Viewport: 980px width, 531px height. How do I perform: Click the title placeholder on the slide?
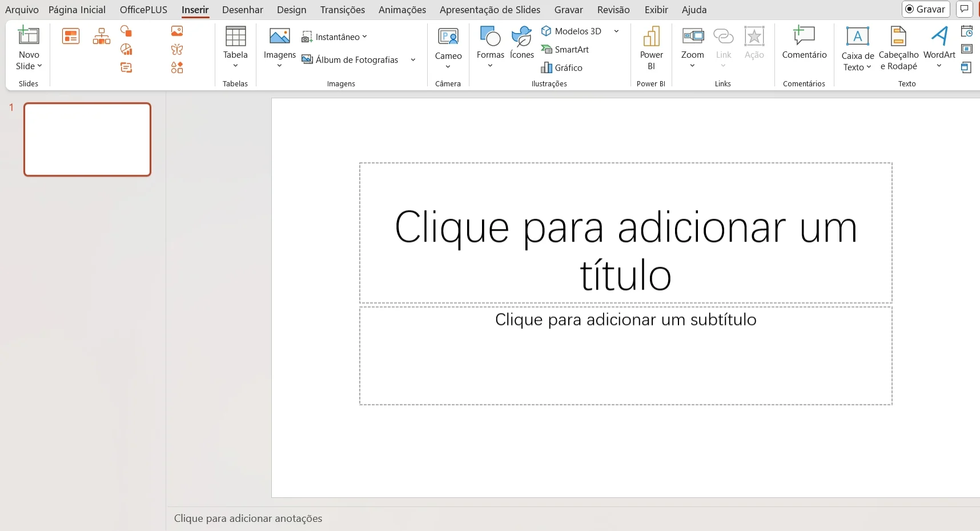pos(626,233)
